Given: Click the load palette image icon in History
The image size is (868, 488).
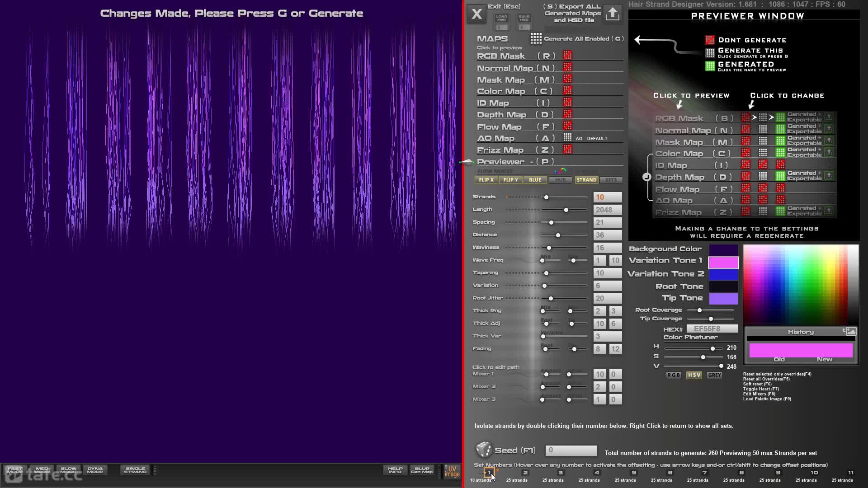Looking at the screenshot, I should point(850,331).
